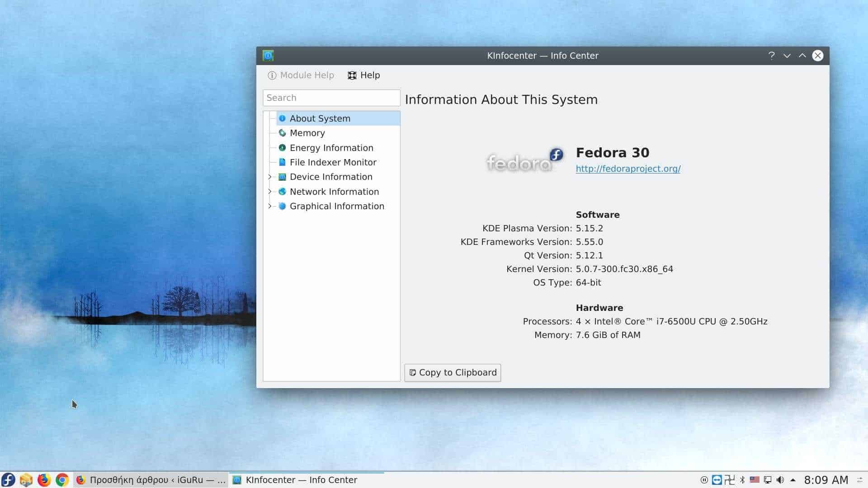Image resolution: width=868 pixels, height=488 pixels.
Task: Click the Information About This System heading
Action: (x=501, y=100)
